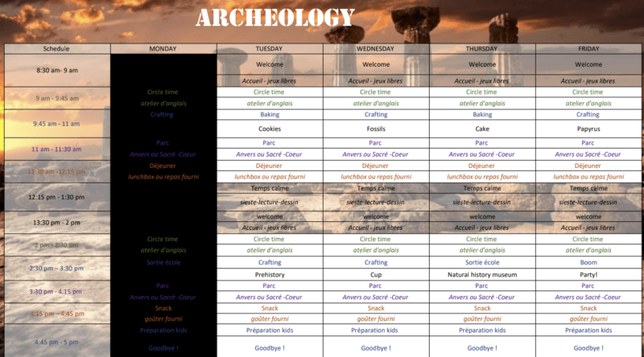Click the 4:15 pm – 4:45 pm time cell
The height and width of the screenshot is (357, 644).
(x=57, y=314)
